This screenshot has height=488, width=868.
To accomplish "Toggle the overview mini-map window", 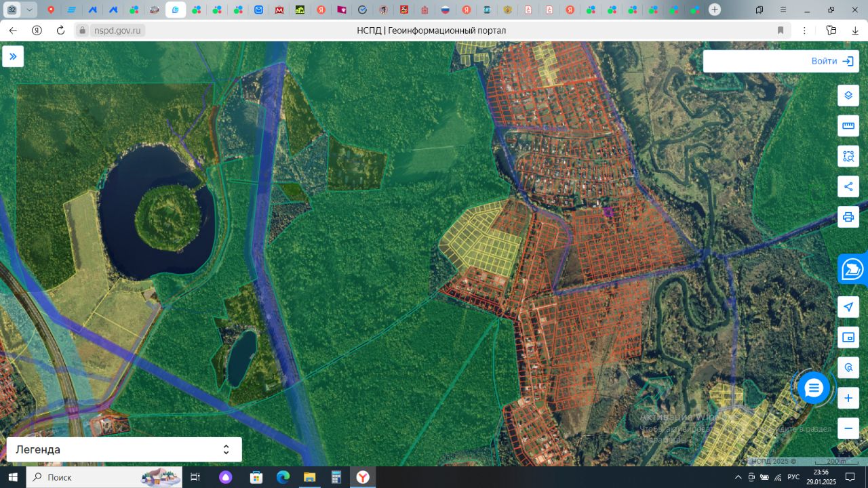I will pos(848,338).
